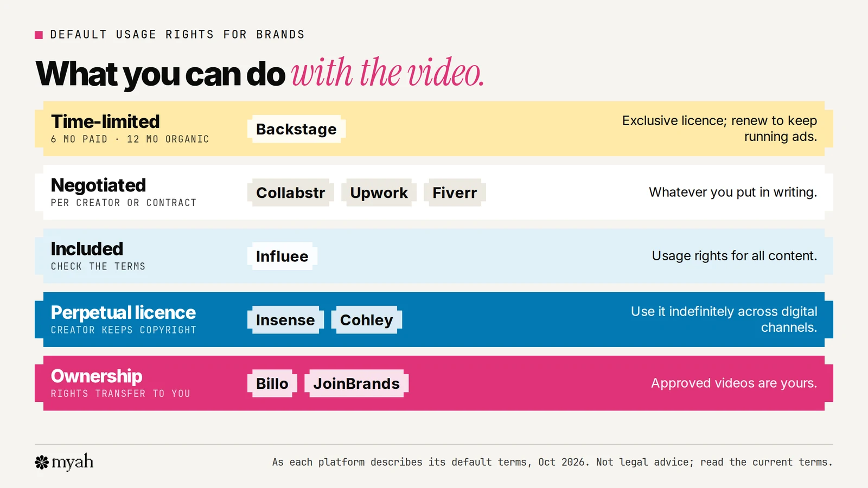
Task: Click the pink 'with the video.' headline text
Action: tap(387, 73)
